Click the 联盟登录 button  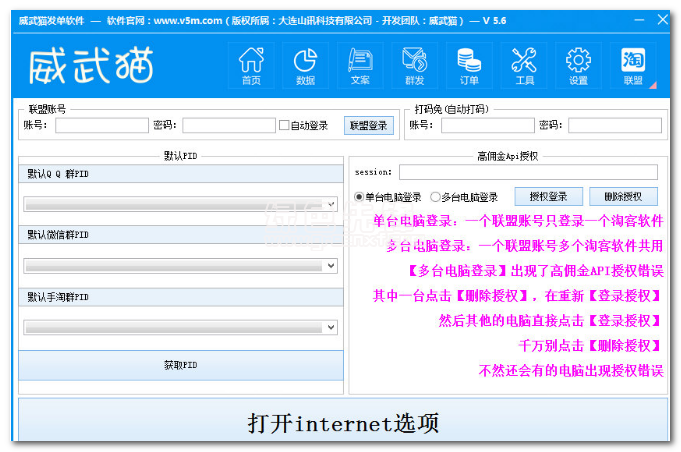click(x=369, y=125)
